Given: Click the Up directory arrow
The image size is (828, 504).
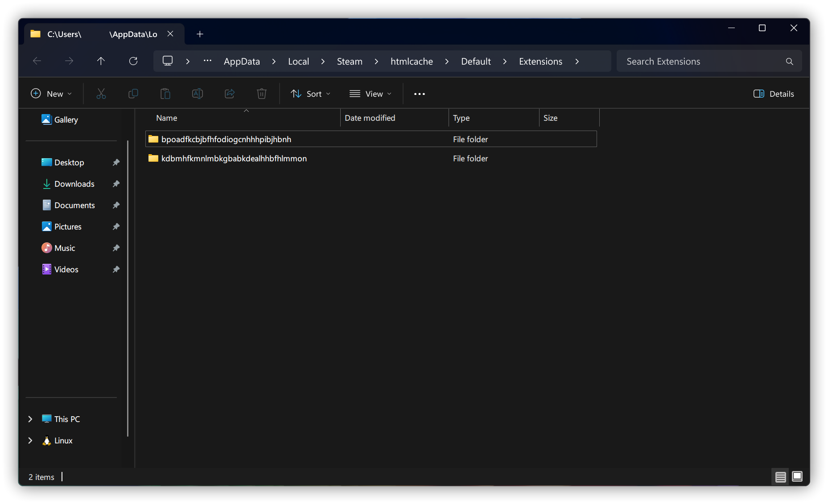Looking at the screenshot, I should [101, 61].
